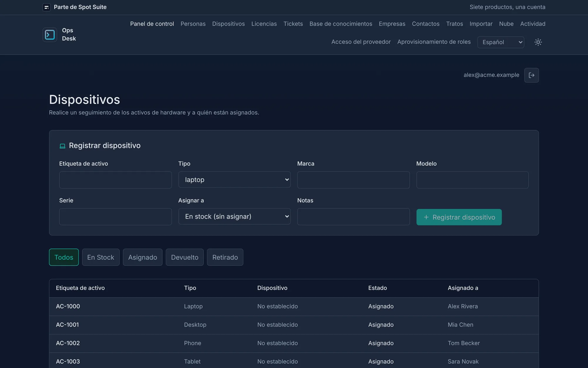Click the laptop icon beside Registrar dispositivo heading
588x368 pixels.
(x=62, y=146)
